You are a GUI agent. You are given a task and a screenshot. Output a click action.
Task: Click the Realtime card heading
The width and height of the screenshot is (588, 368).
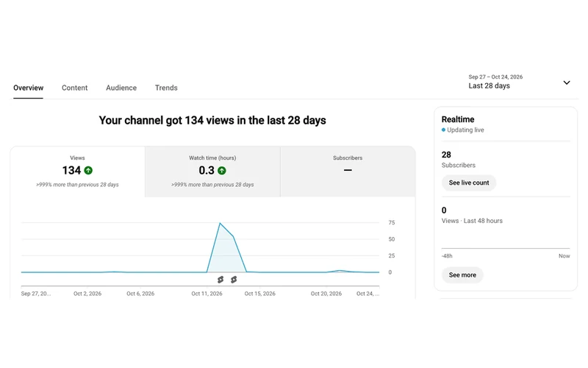click(458, 119)
